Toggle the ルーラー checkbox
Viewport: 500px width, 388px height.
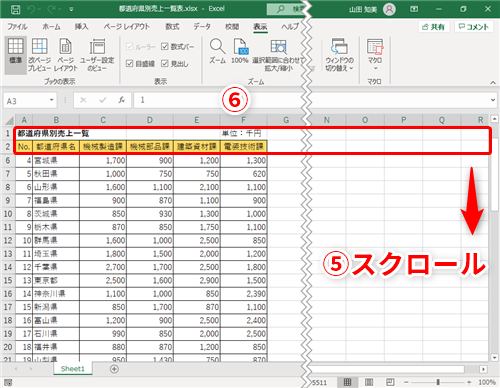[130, 47]
